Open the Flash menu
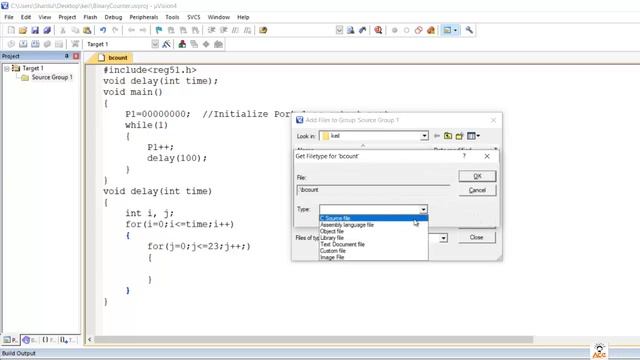640x360 pixels. (x=90, y=17)
